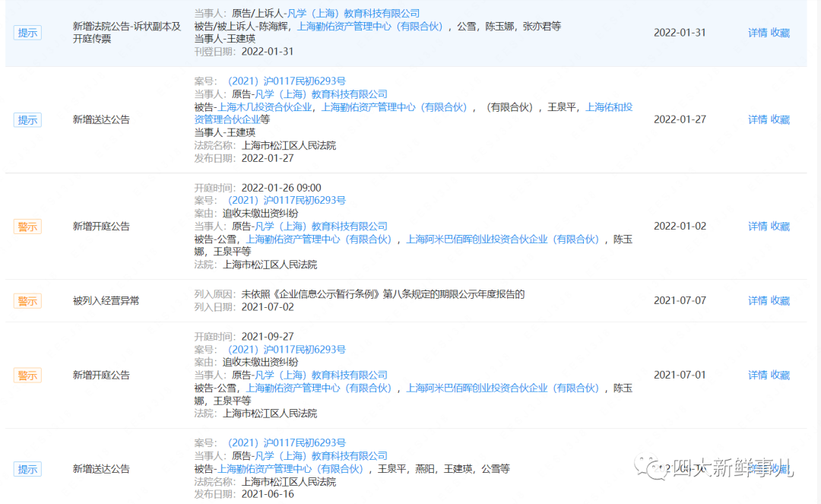
Task: Click the 提示 tag of the 诉状副本及开庭传票 row
Action: pos(27,33)
